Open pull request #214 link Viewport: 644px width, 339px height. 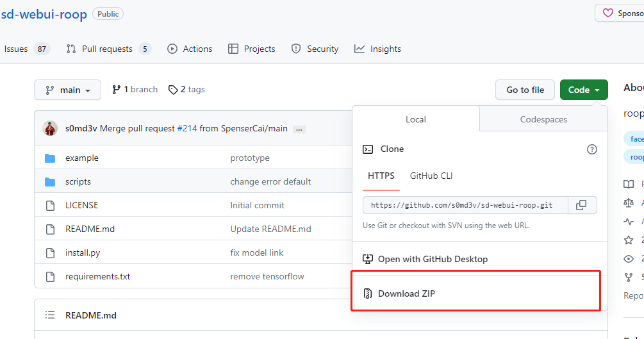click(x=187, y=128)
